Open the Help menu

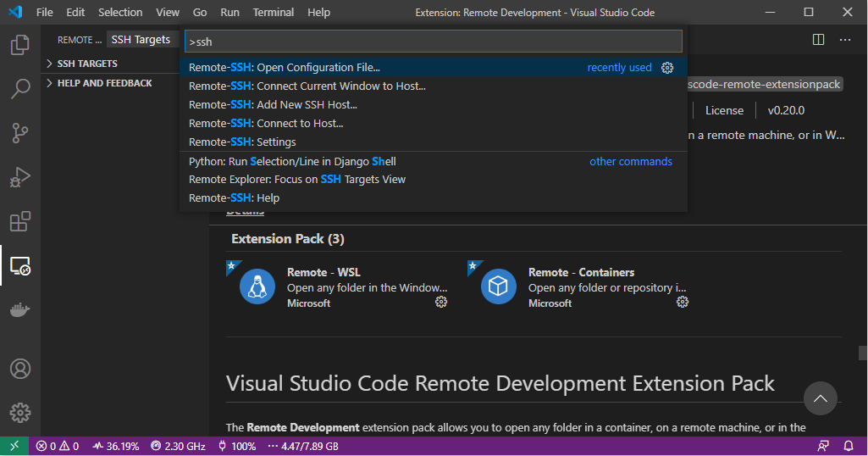[x=319, y=12]
